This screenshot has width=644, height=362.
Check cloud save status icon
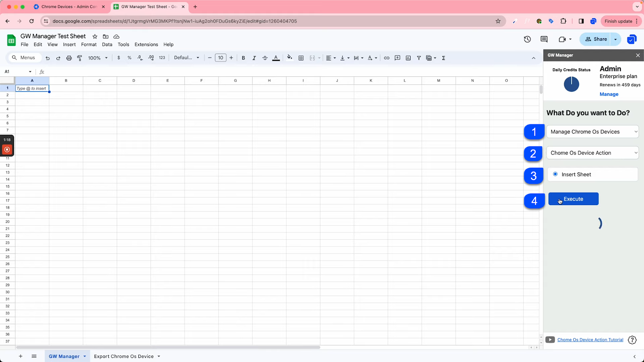[x=116, y=37]
